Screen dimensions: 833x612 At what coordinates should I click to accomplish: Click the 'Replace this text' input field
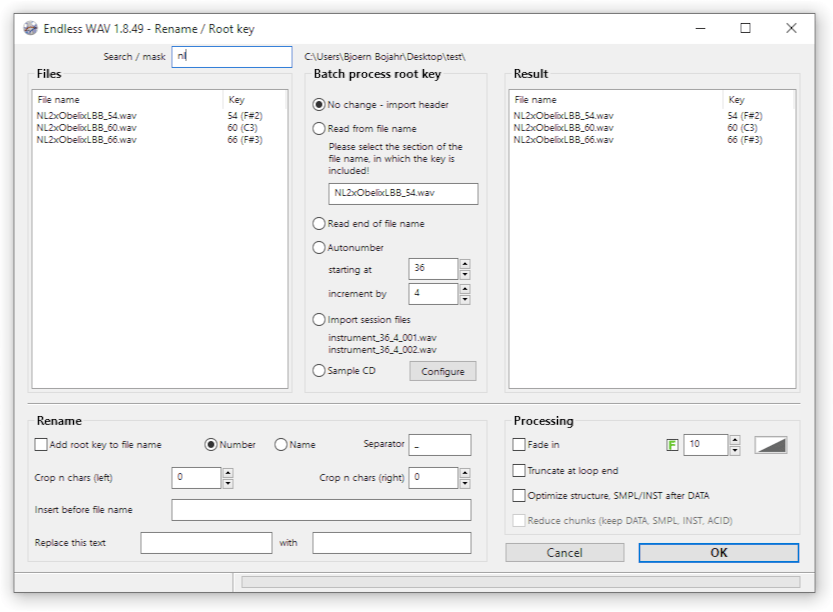(x=206, y=543)
